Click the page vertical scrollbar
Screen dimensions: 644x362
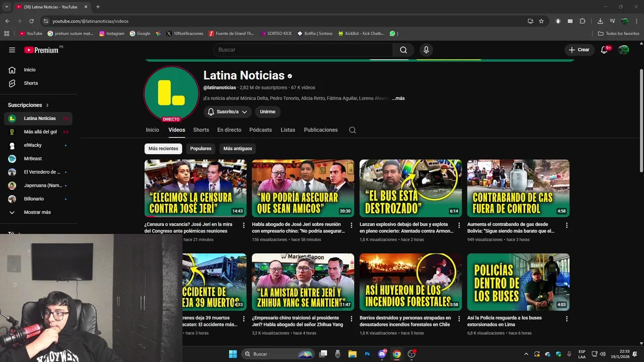(641, 121)
